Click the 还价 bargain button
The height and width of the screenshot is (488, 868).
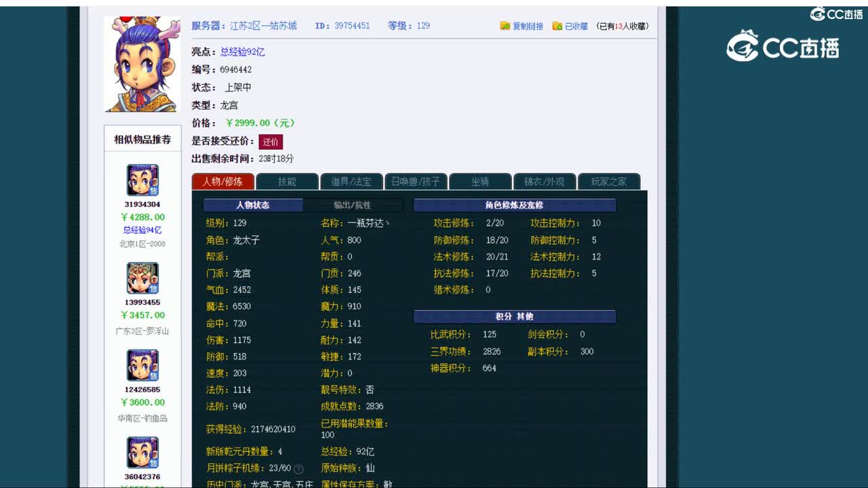[x=270, y=142]
